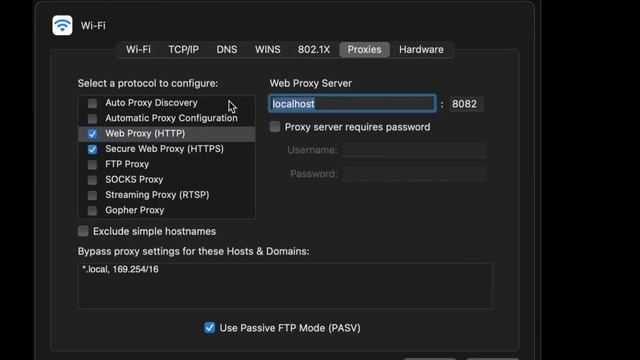Click the Password input field
The width and height of the screenshot is (640, 360).
click(414, 173)
